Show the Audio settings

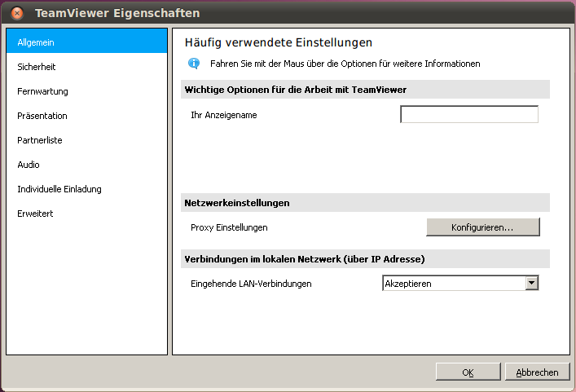tap(29, 165)
